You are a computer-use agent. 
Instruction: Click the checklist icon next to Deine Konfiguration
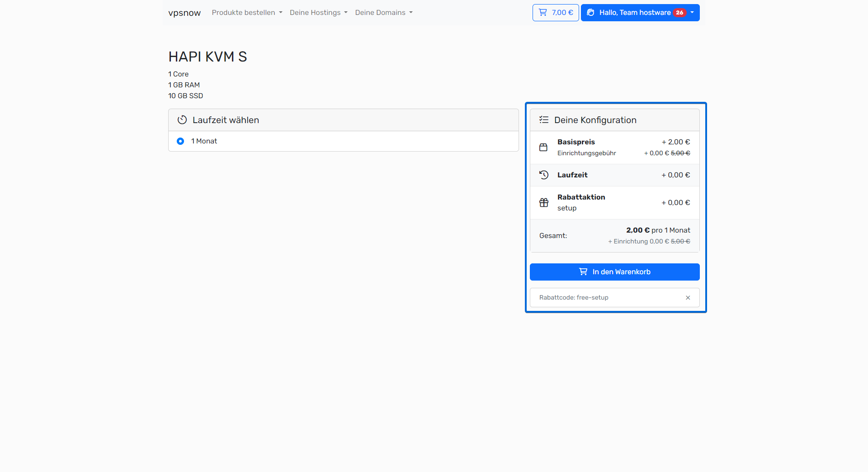pyautogui.click(x=544, y=120)
